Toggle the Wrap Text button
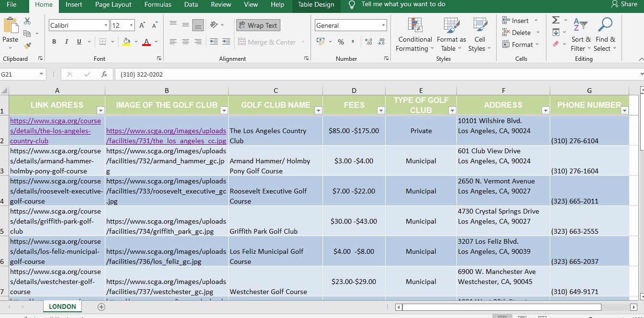The height and width of the screenshot is (318, 644). click(x=258, y=25)
